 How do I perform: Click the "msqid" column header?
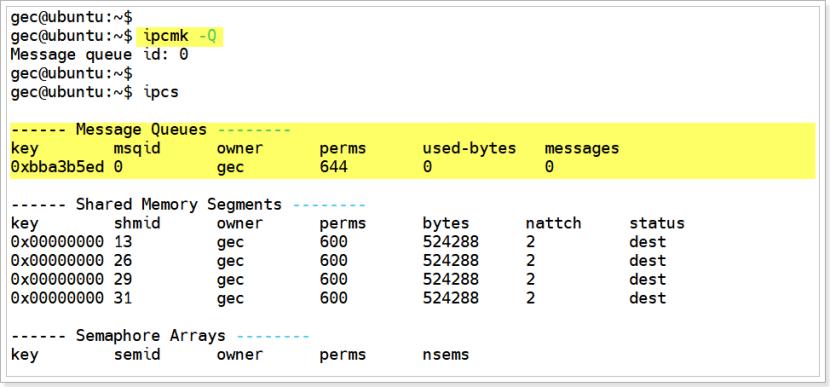pos(137,149)
